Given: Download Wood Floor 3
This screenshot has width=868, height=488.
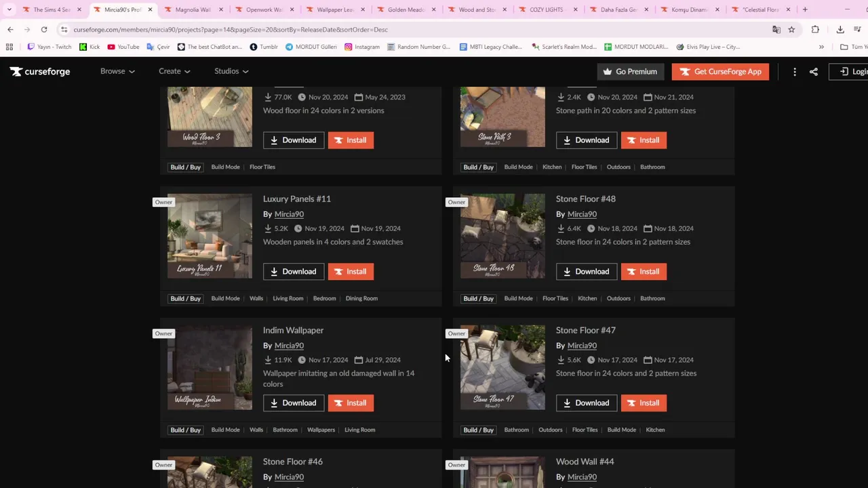Looking at the screenshot, I should point(294,140).
